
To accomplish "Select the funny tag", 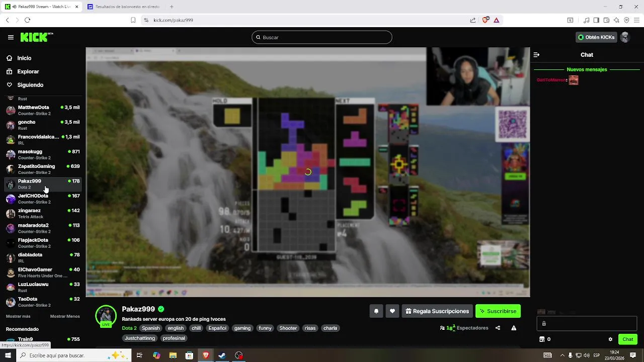I will (x=265, y=328).
